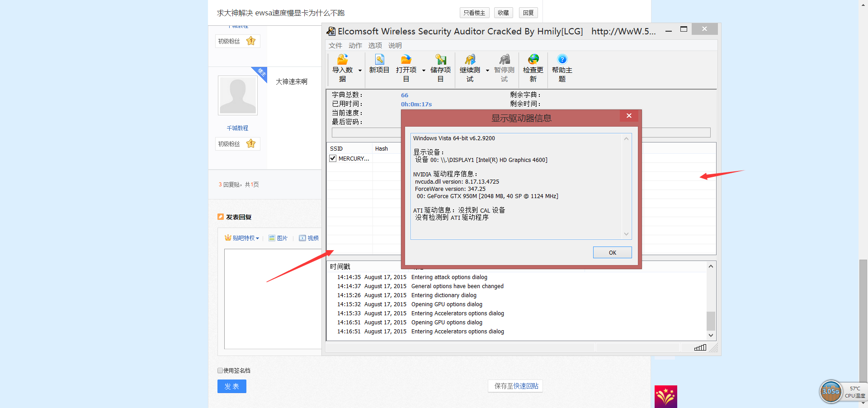Expand the Continue Test dropdown arrow

487,70
